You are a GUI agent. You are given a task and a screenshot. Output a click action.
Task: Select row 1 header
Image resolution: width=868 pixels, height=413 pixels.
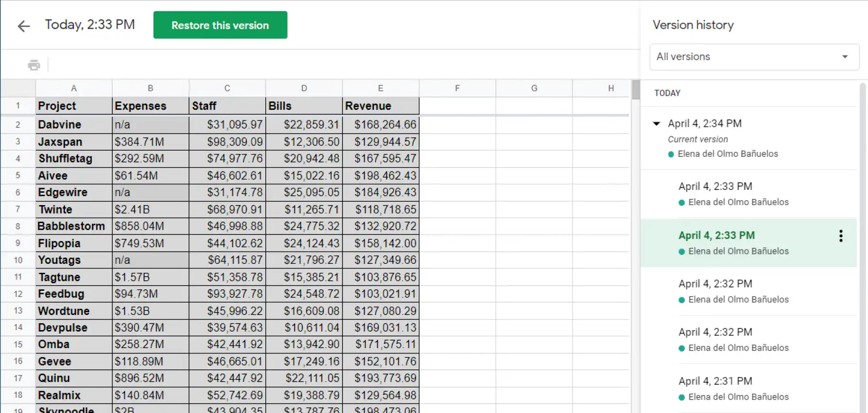click(x=18, y=106)
